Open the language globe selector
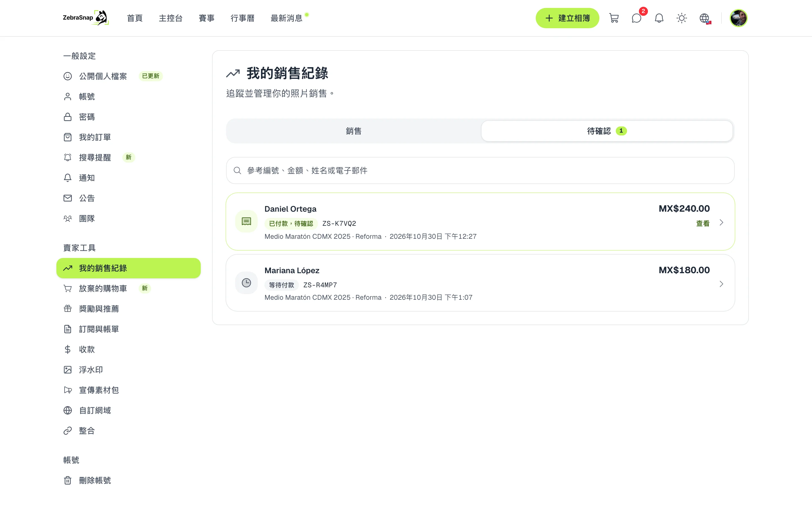This screenshot has height=508, width=812. tap(705, 18)
